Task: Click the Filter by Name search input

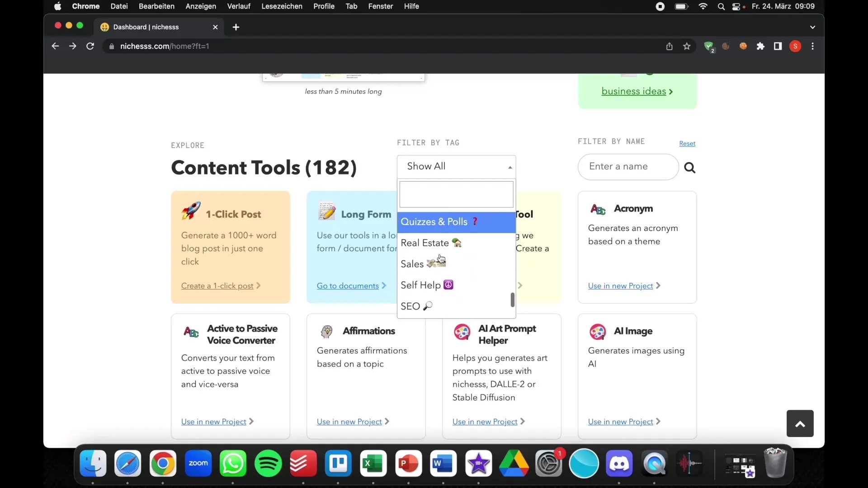Action: tap(628, 166)
